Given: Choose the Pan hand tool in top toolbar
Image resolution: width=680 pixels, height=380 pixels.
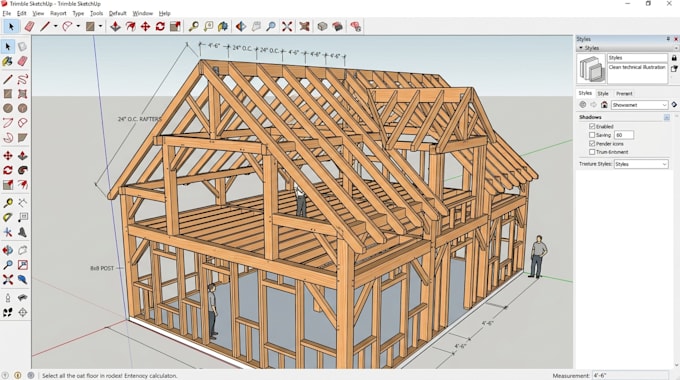Looking at the screenshot, I should [x=256, y=26].
